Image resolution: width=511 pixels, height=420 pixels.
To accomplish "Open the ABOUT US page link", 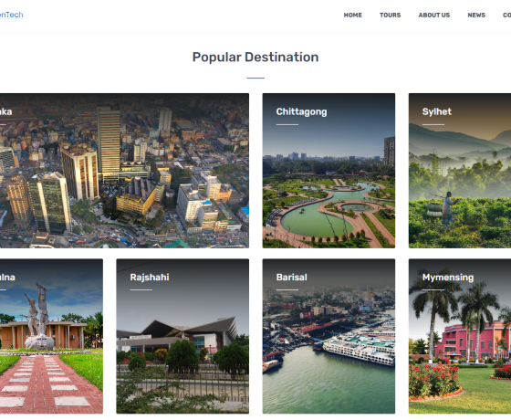I will pyautogui.click(x=434, y=15).
